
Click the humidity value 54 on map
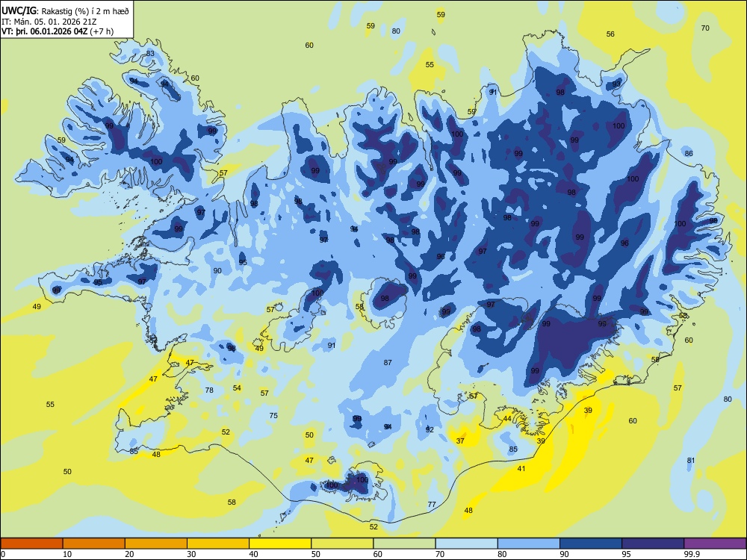(x=237, y=388)
